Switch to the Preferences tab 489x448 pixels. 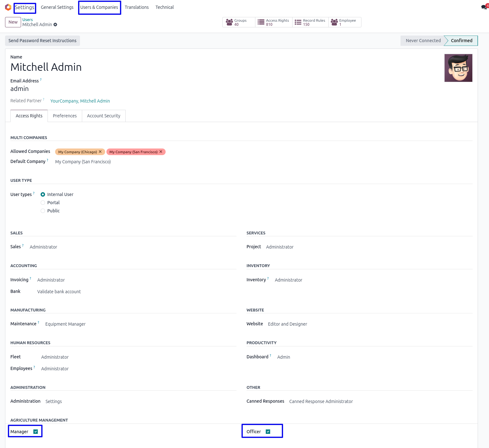(x=65, y=116)
